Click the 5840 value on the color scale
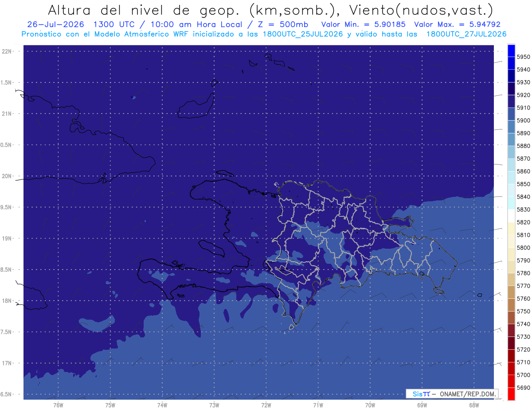This screenshot has width=532, height=411. (x=523, y=197)
